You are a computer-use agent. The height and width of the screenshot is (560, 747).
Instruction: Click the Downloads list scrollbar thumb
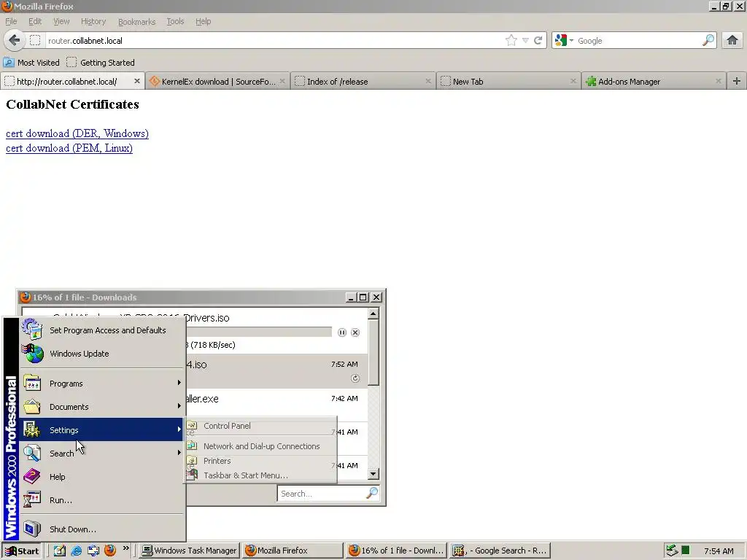pyautogui.click(x=373, y=352)
